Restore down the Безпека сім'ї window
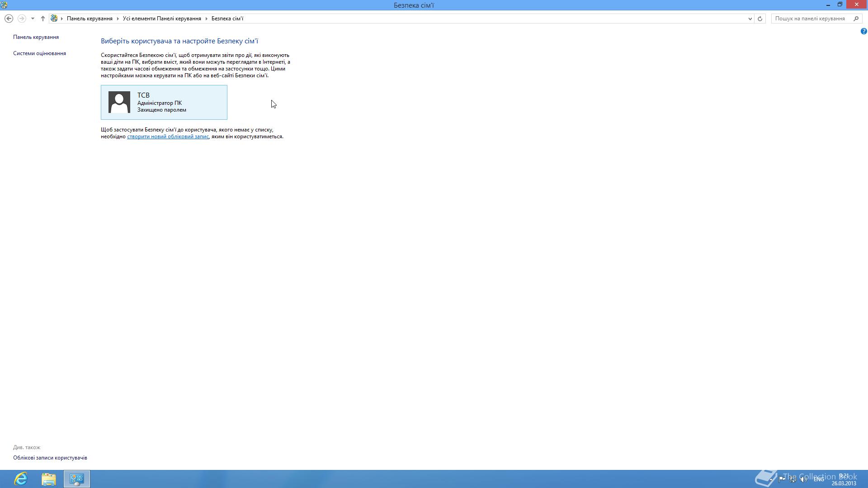 tap(840, 5)
